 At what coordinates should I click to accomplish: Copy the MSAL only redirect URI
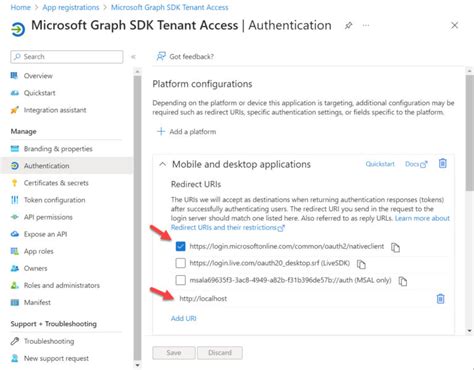[403, 281]
